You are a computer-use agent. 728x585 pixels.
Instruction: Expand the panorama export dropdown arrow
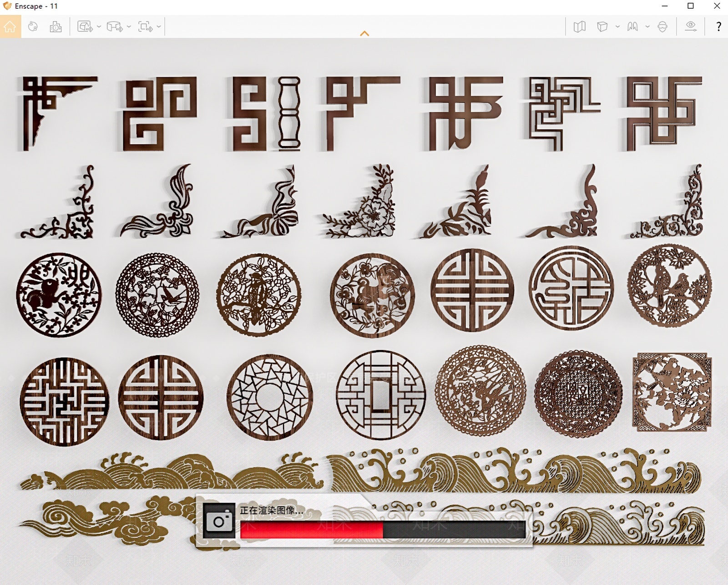click(x=129, y=27)
